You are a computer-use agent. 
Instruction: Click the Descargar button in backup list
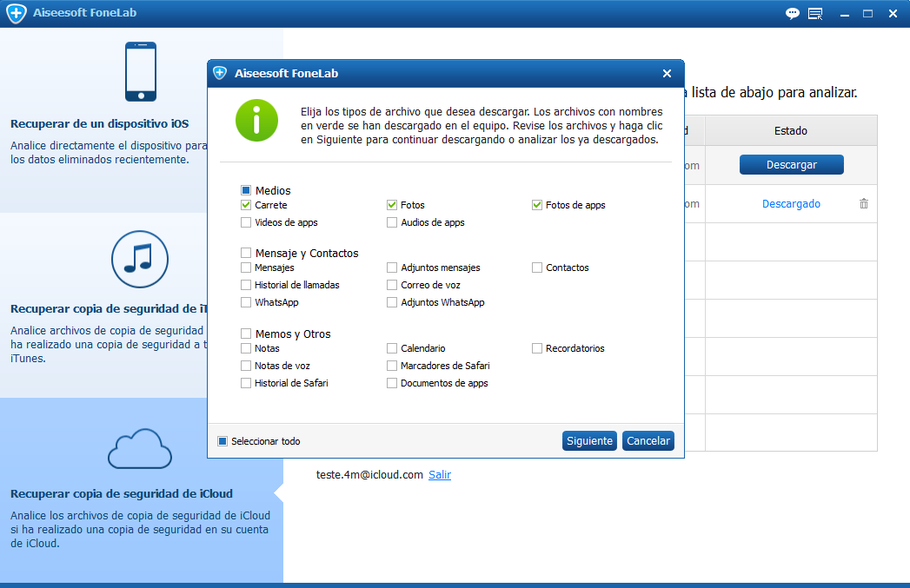coord(792,165)
